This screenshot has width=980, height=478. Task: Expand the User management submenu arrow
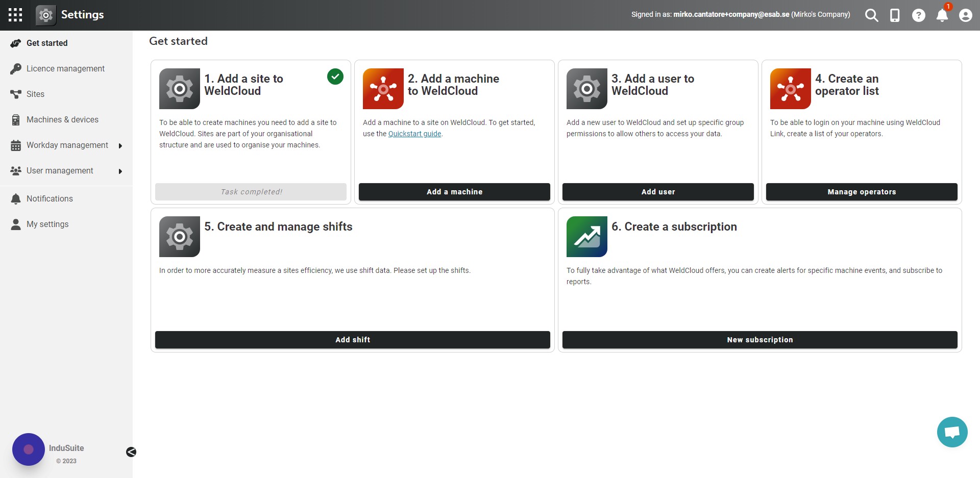click(x=120, y=171)
